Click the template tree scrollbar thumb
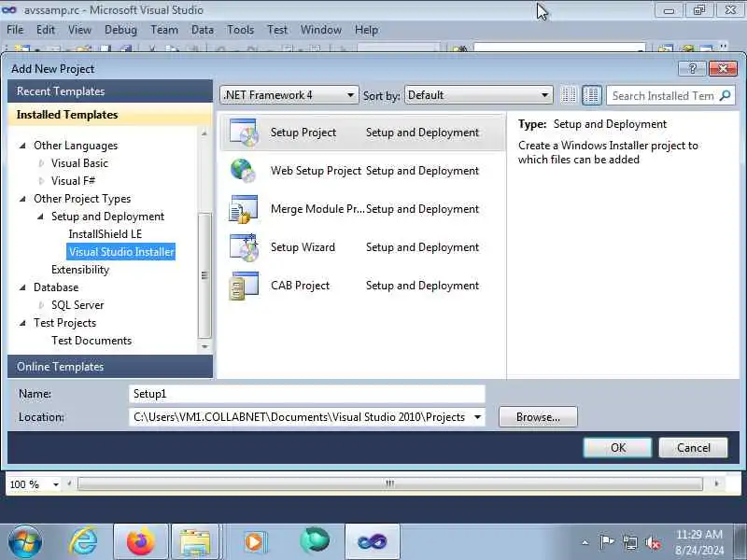This screenshot has height=560, width=747. tap(204, 275)
